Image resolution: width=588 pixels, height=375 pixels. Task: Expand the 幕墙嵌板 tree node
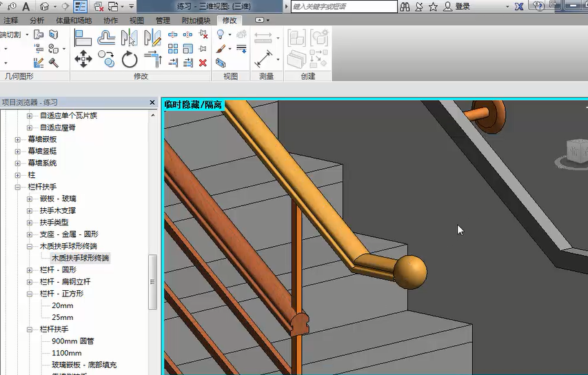click(18, 139)
